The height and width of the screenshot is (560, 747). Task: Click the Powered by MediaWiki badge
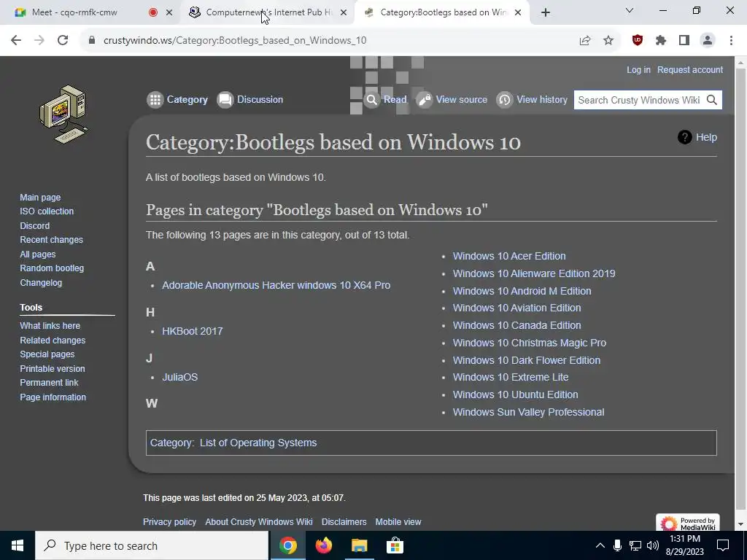pyautogui.click(x=687, y=523)
